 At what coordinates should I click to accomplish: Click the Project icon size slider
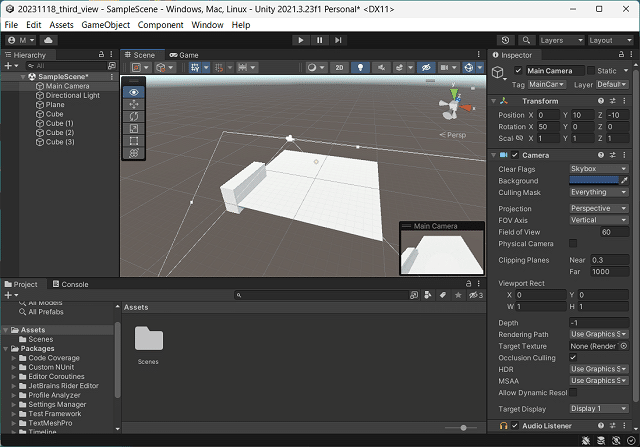click(461, 428)
